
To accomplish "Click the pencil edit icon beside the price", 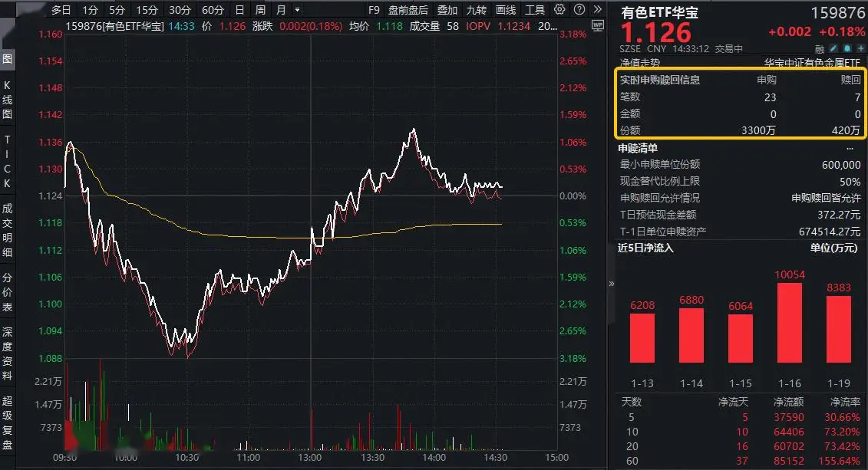I will point(833,48).
